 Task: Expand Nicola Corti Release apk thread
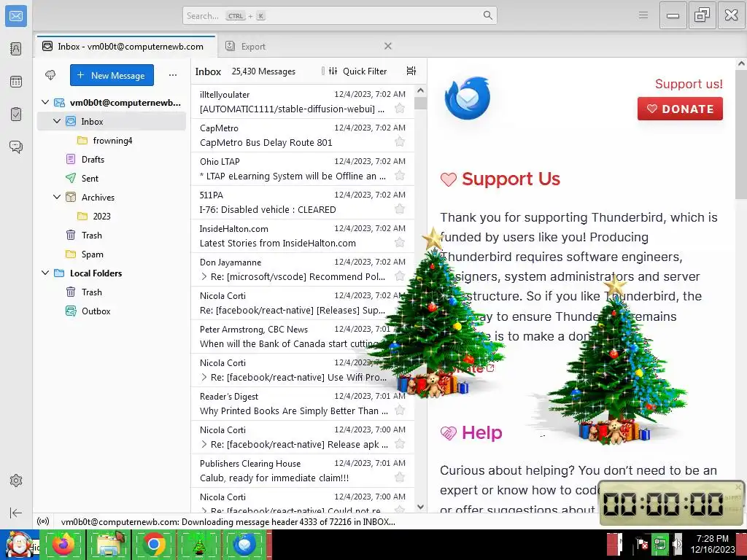[204, 444]
